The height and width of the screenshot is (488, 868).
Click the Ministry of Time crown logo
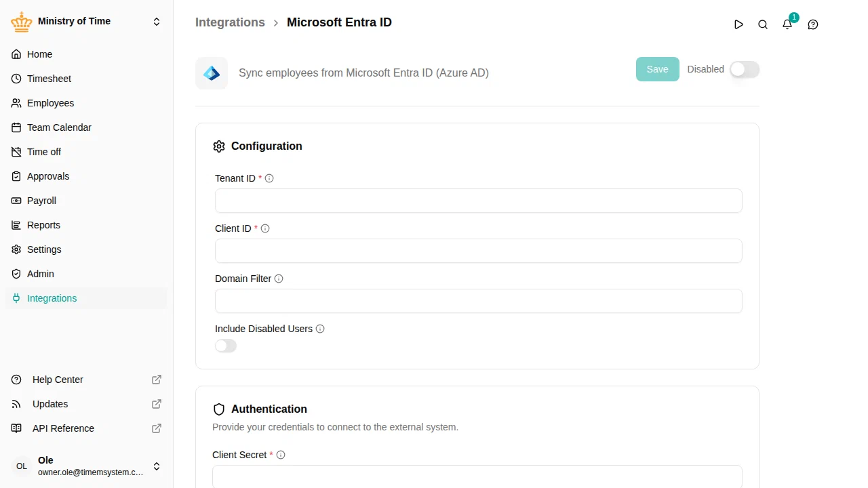tap(22, 22)
